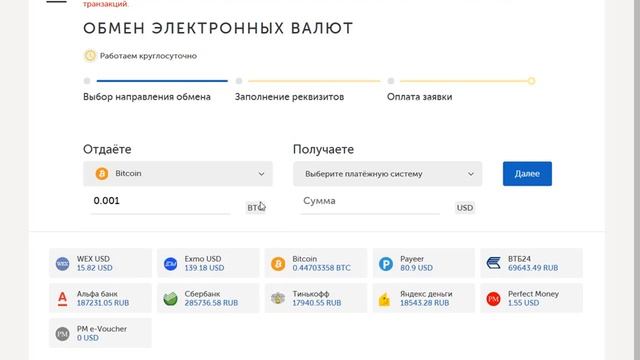Click the 18543.28 RUB reserve value

coord(424,303)
